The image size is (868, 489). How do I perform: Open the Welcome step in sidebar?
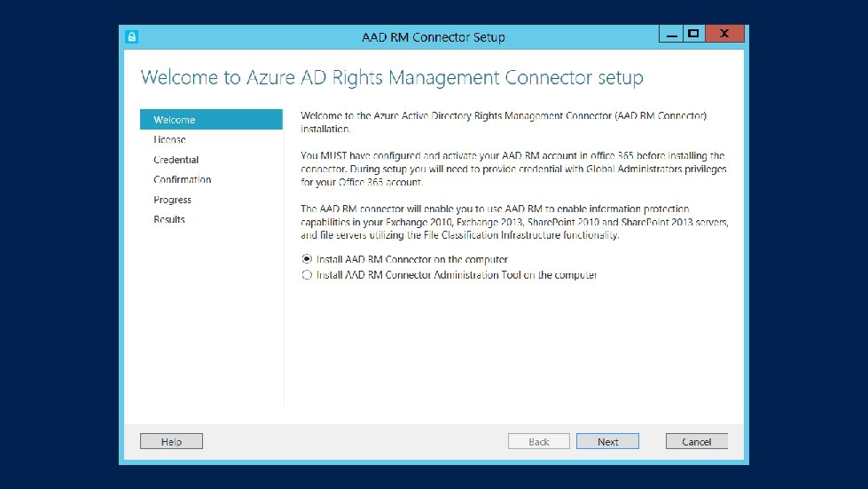tap(175, 120)
